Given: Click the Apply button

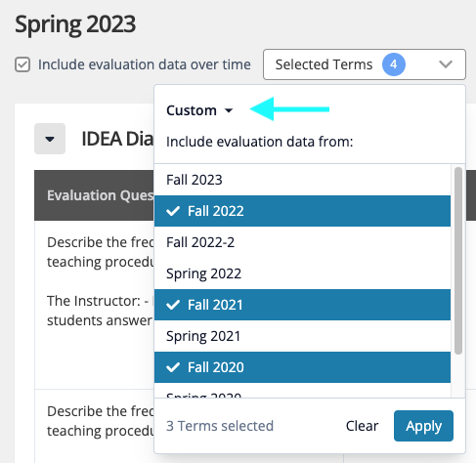Looking at the screenshot, I should [423, 426].
